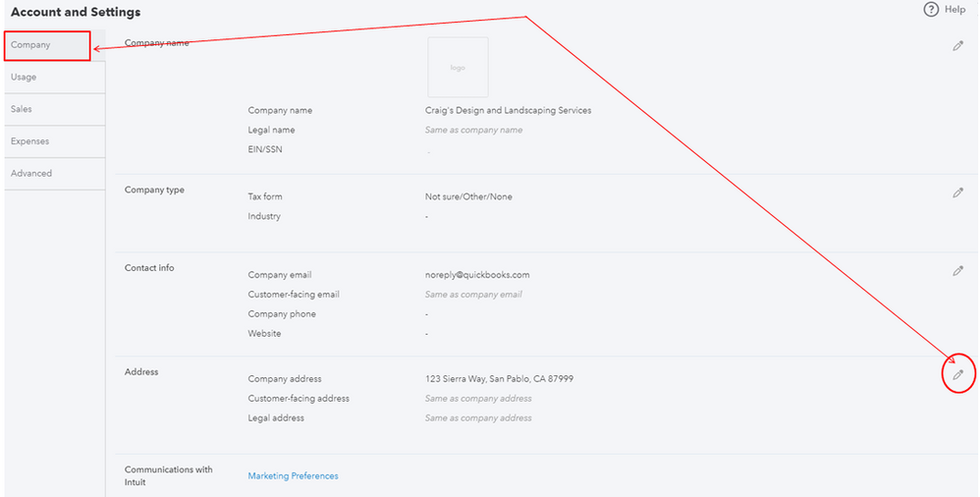
Task: Click the 123 Sierra Way company address
Action: (499, 379)
